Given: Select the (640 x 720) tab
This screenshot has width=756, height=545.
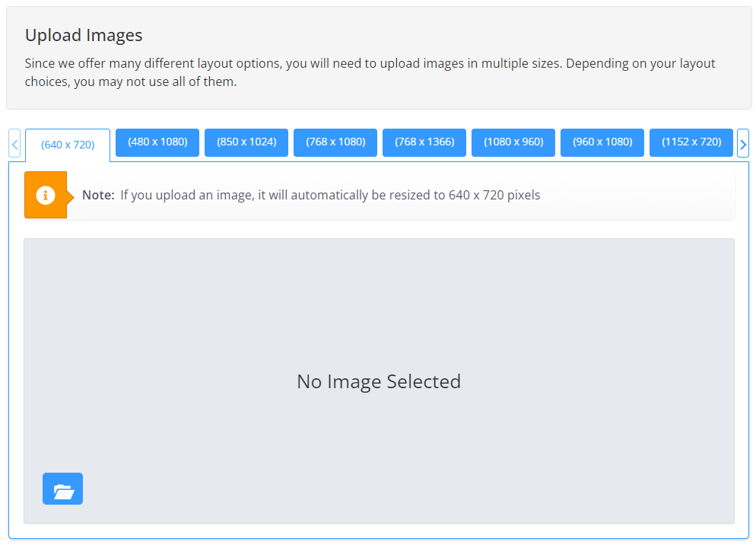Looking at the screenshot, I should coord(68,145).
